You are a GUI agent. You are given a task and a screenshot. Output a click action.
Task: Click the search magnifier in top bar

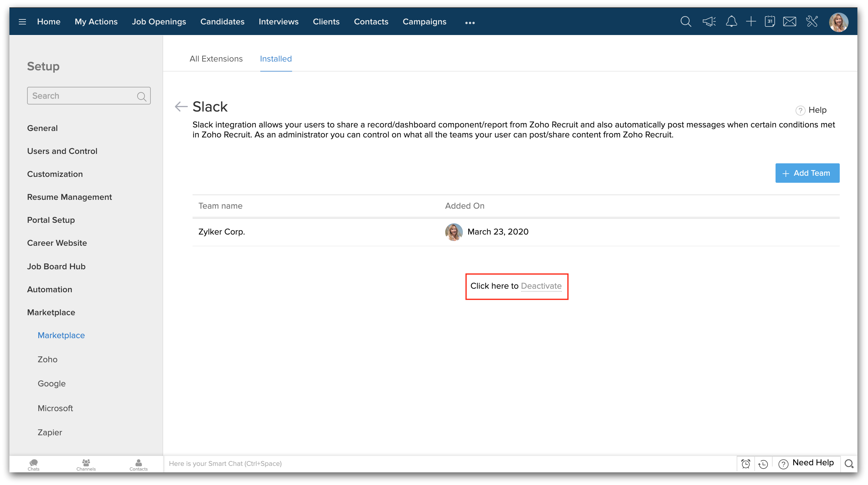click(x=685, y=22)
